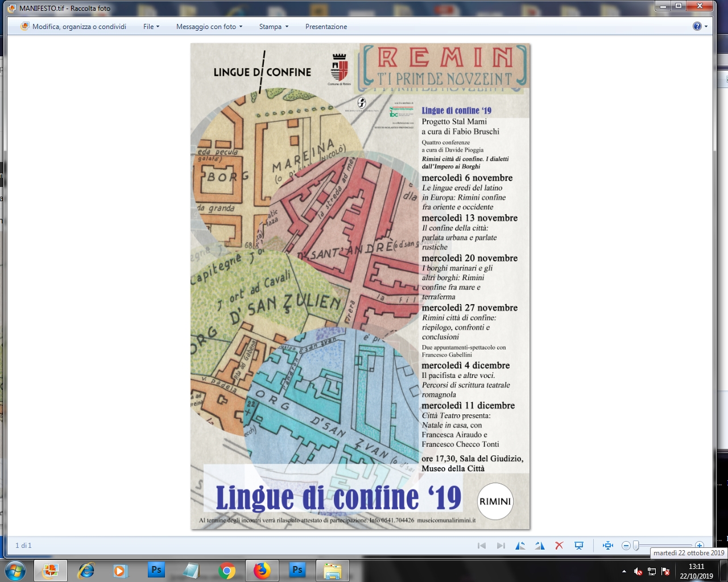Open the File menu
Viewport: 728px width, 582px height.
151,27
